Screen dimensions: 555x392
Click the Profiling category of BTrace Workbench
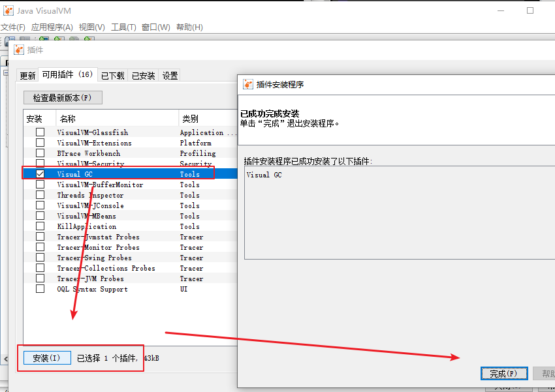pyautogui.click(x=198, y=153)
